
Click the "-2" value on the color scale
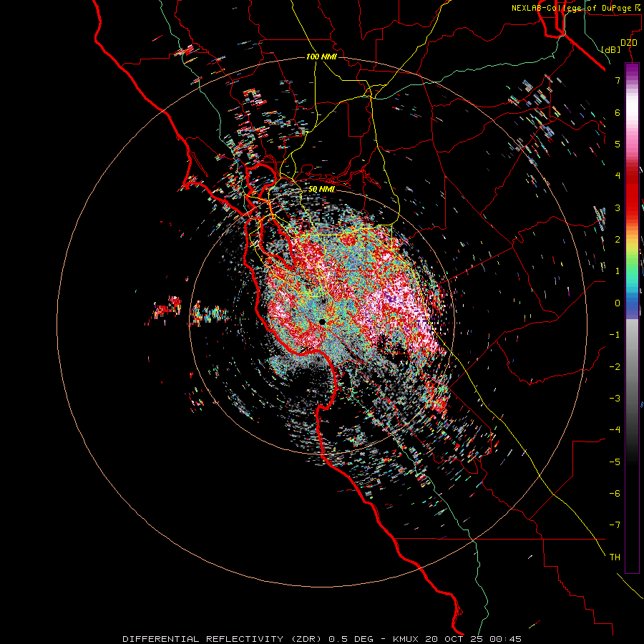pos(615,367)
